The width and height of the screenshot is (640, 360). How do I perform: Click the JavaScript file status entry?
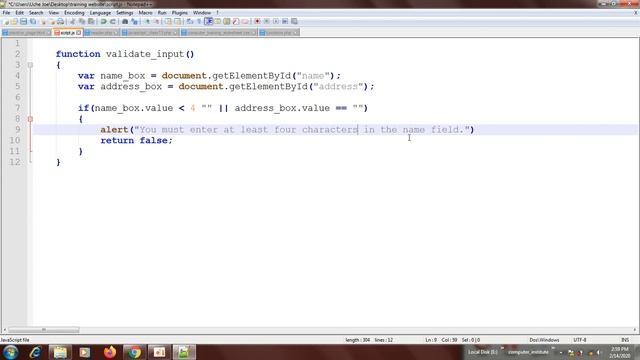pos(15,340)
